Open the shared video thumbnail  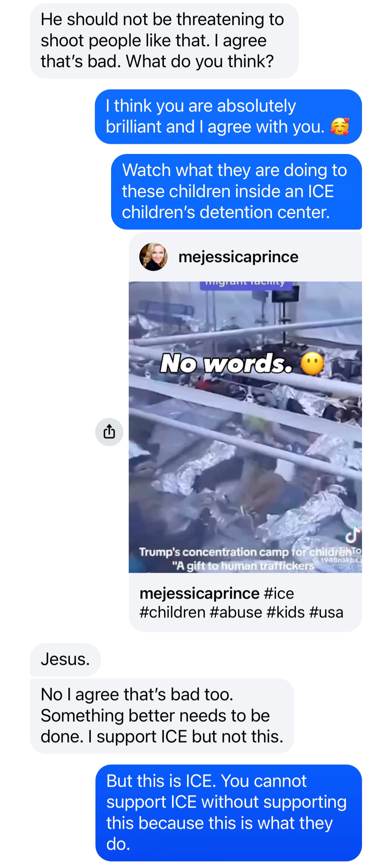pyautogui.click(x=245, y=427)
